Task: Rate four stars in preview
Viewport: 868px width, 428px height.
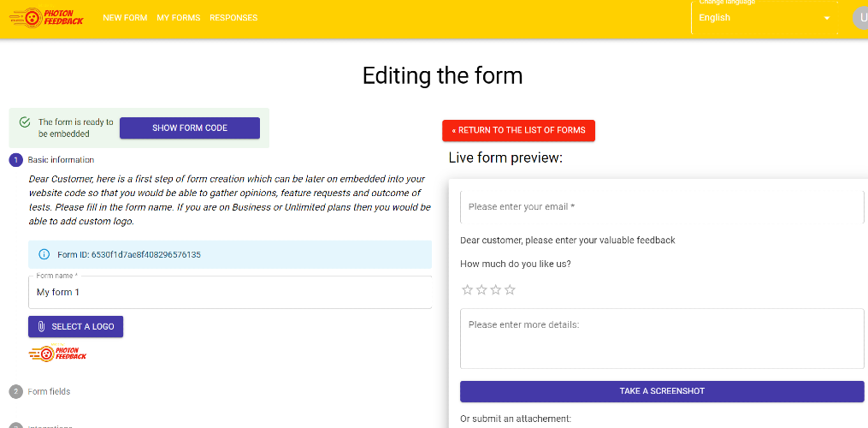Action: [x=511, y=290]
